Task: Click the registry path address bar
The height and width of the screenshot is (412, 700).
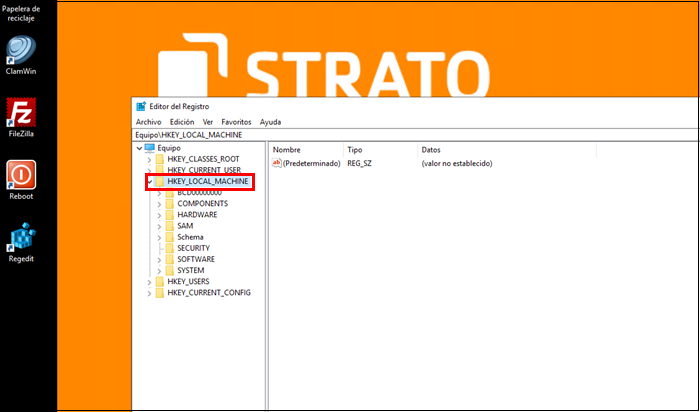Action: tap(415, 135)
